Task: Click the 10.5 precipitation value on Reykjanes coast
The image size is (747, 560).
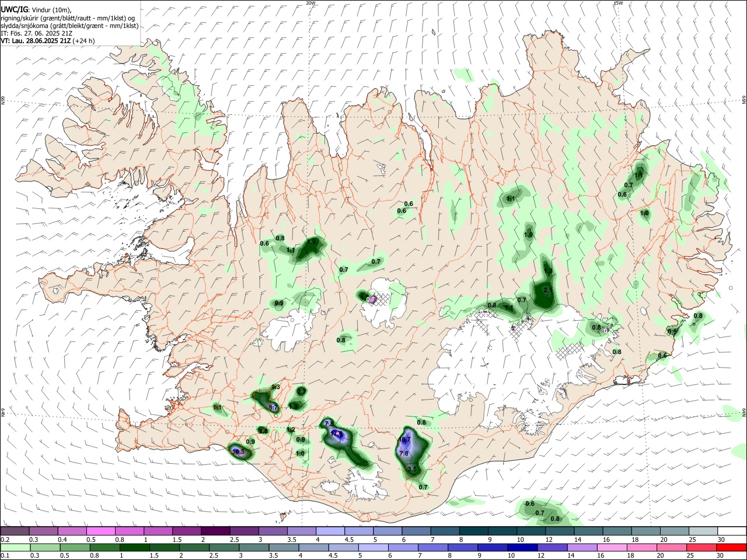Action: (x=238, y=452)
